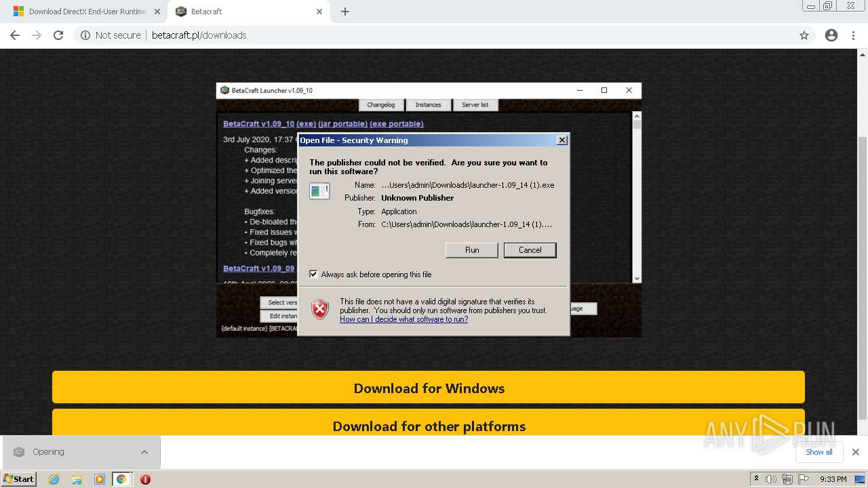This screenshot has width=868, height=488.
Task: Click the red stop icon on the taskbar
Action: click(x=145, y=479)
